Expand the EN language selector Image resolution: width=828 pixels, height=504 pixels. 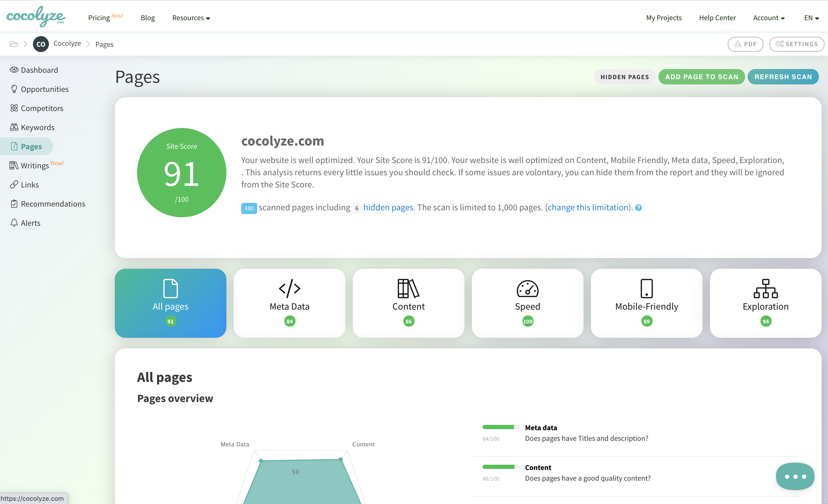point(811,18)
